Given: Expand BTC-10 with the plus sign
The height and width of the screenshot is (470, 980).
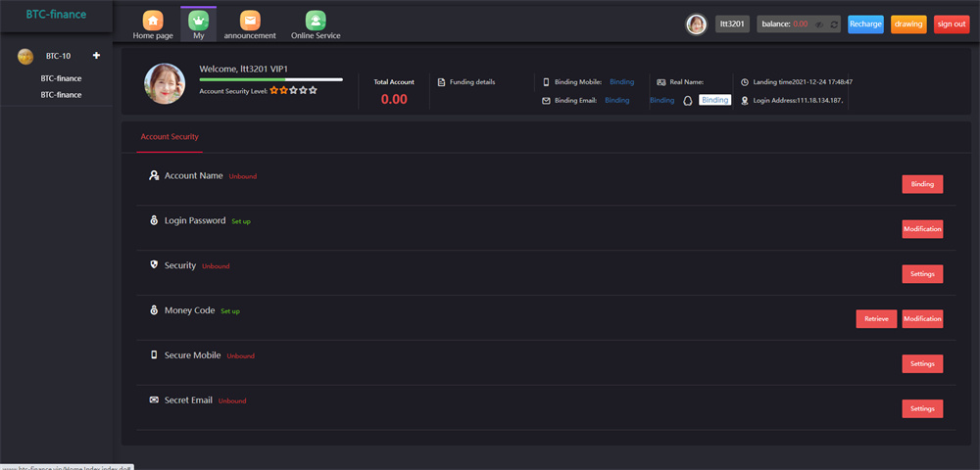Looking at the screenshot, I should (96, 56).
